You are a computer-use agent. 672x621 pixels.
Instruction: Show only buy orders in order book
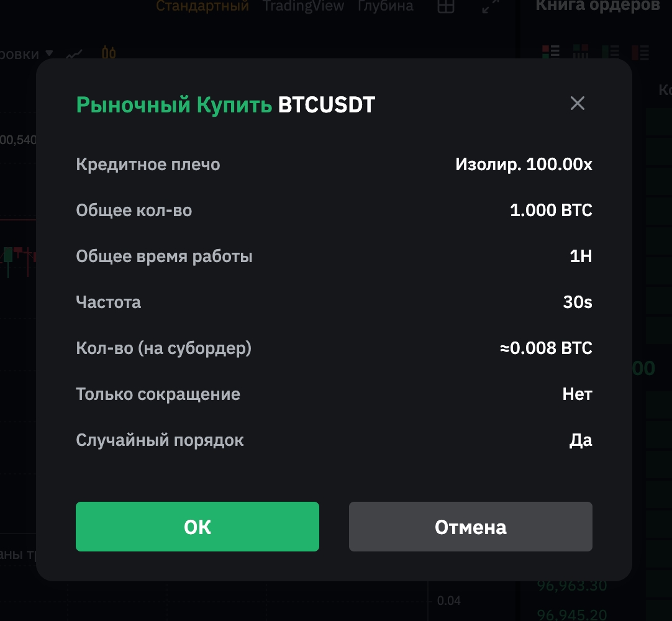click(x=611, y=52)
